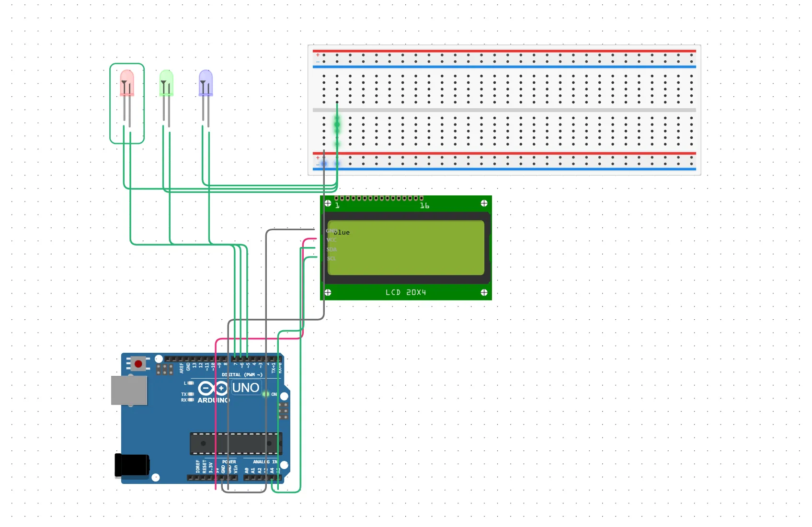Click the Arduino digital PWM pin header
This screenshot has width=812, height=527.
pyautogui.click(x=223, y=359)
